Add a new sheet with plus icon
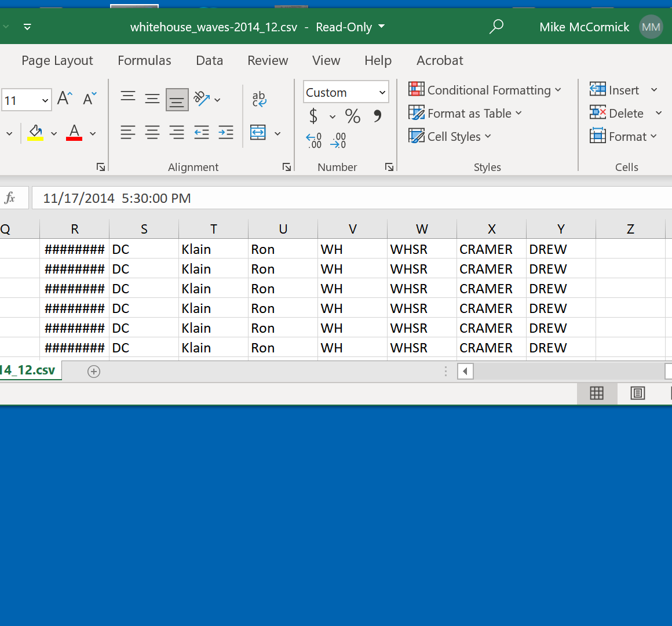The image size is (672, 626). 94,372
